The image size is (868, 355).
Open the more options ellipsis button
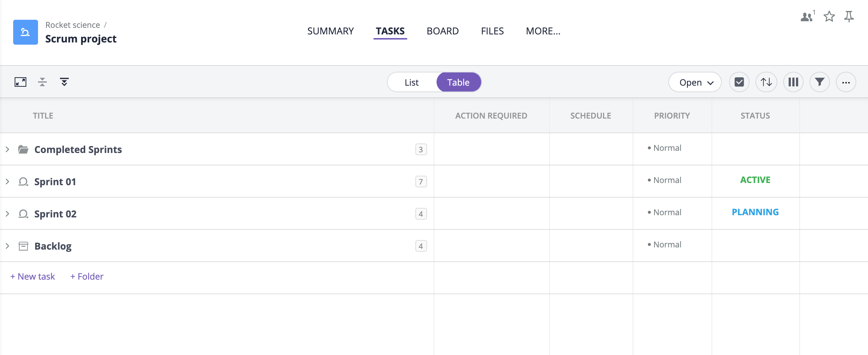click(x=846, y=82)
